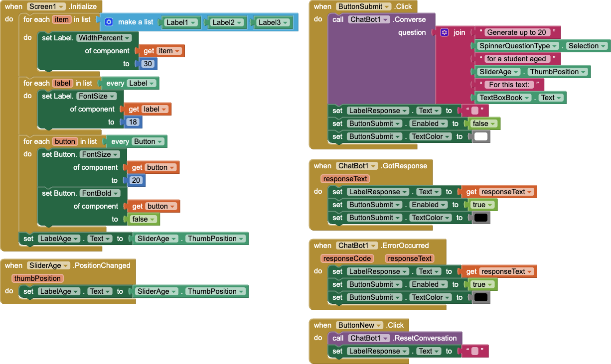The height and width of the screenshot is (364, 611).
Task: Open the Selection property dropdown
Action: [587, 46]
